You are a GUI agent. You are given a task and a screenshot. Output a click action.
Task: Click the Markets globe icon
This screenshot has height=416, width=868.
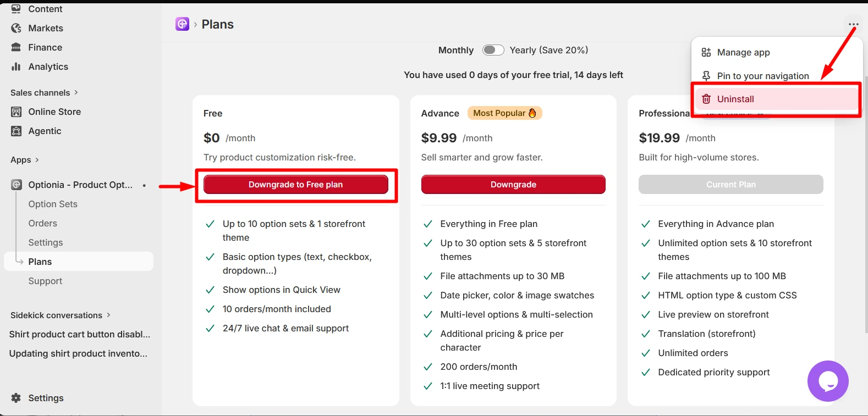pyautogui.click(x=17, y=28)
